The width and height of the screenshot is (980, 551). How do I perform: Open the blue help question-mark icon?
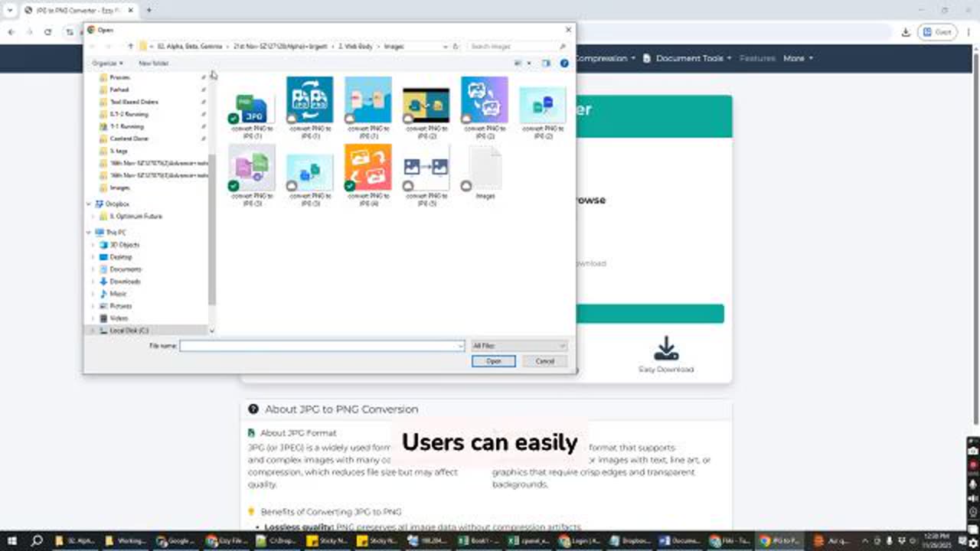click(x=564, y=64)
